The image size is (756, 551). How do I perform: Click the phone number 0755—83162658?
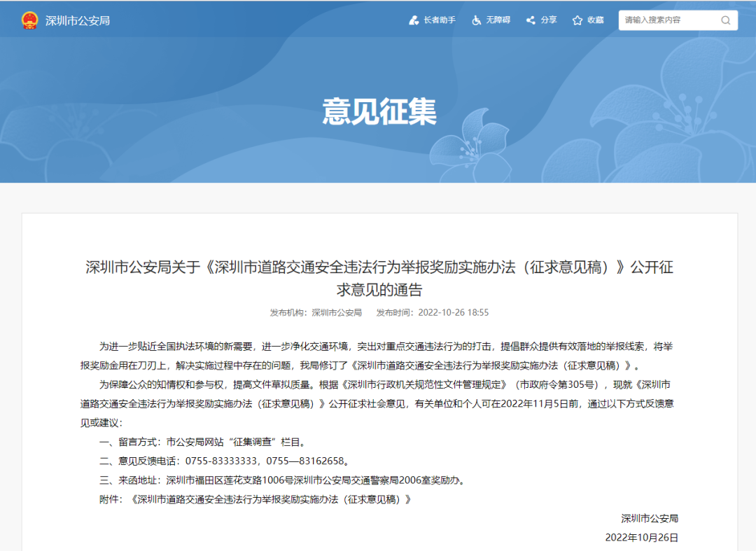(x=305, y=461)
